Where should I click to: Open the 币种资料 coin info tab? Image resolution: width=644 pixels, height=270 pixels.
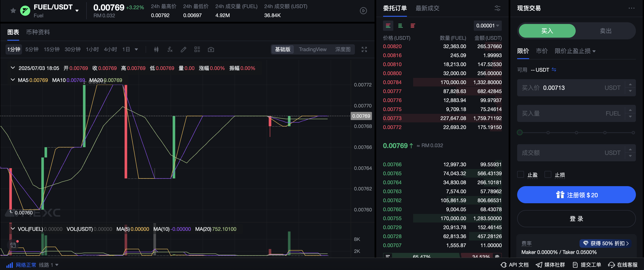click(x=38, y=32)
